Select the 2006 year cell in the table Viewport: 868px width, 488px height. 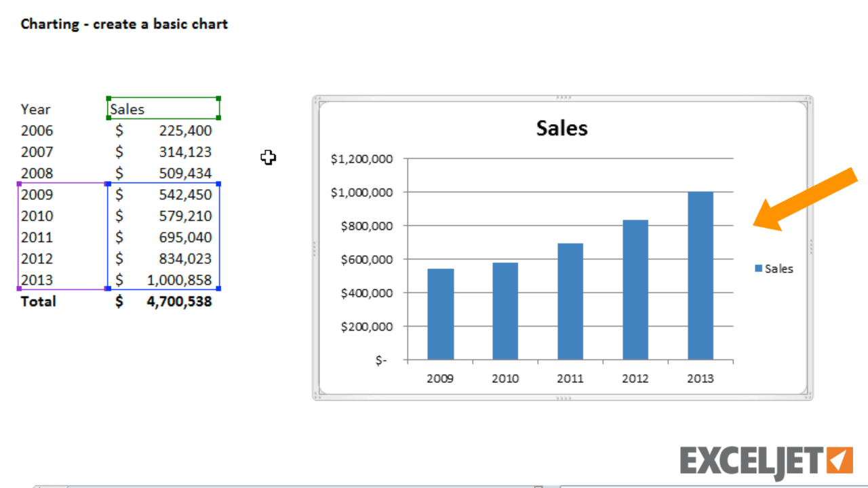pyautogui.click(x=37, y=130)
